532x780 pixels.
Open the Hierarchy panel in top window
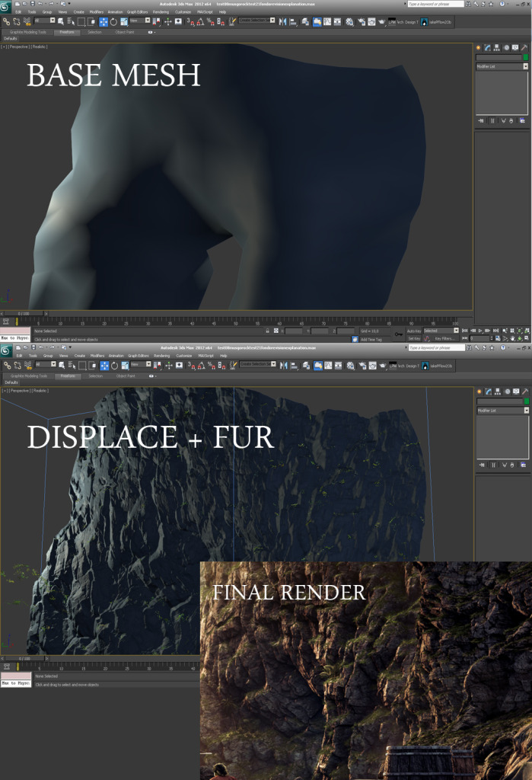[497, 48]
